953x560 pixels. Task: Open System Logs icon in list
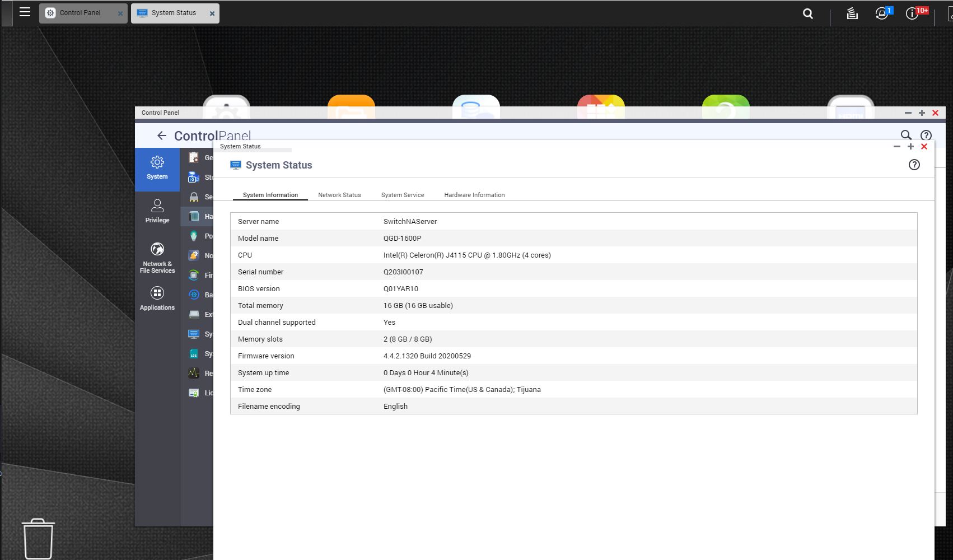point(194,354)
